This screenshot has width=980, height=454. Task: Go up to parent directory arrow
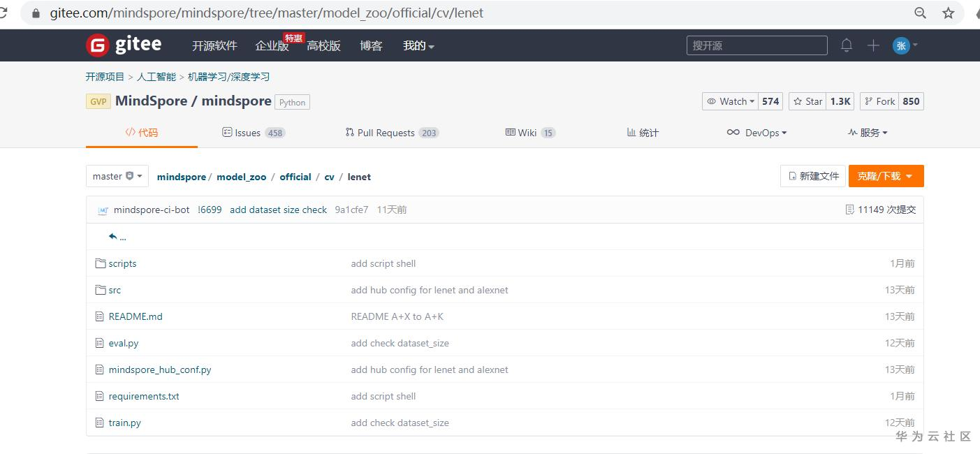click(x=113, y=237)
